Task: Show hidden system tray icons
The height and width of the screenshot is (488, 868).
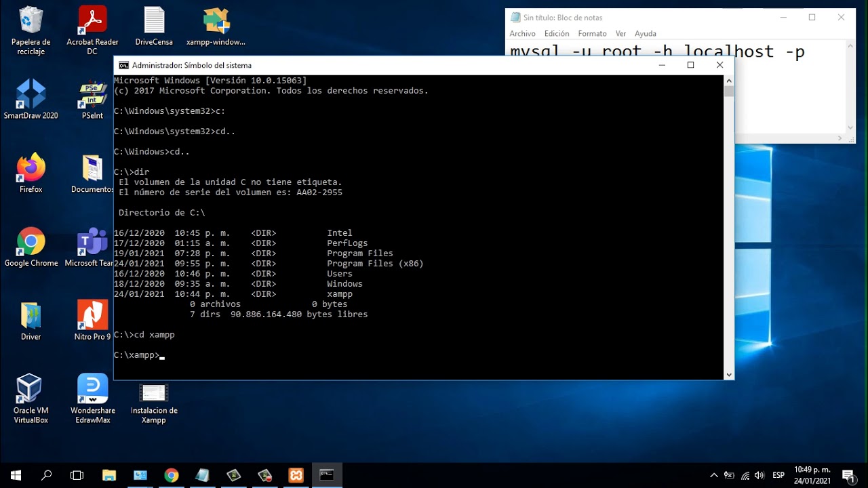Action: (713, 475)
